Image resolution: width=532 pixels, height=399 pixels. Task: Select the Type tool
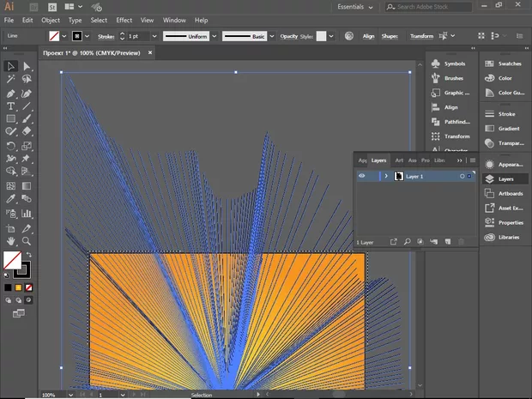coord(11,106)
